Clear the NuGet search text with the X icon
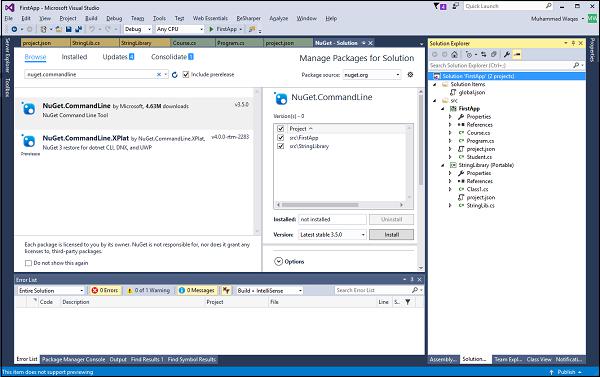 (x=159, y=75)
